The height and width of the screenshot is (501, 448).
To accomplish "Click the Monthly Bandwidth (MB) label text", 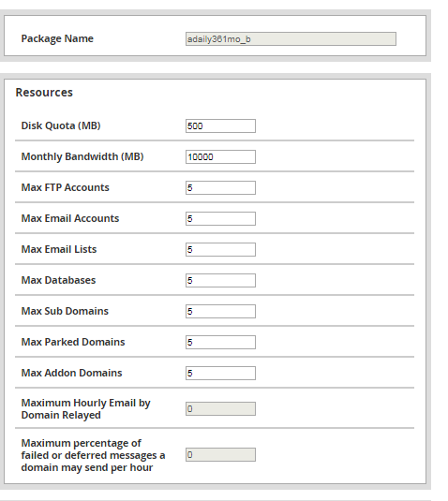I will tap(82, 156).
